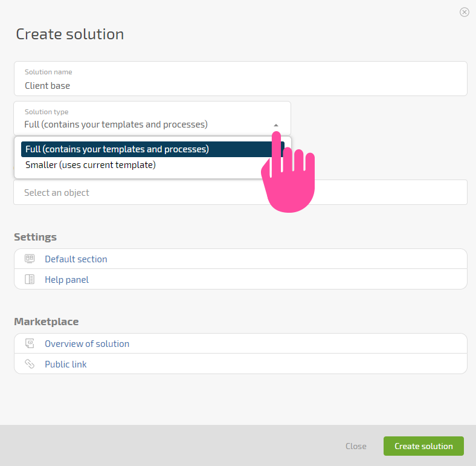The height and width of the screenshot is (466, 476).
Task: Close the dialog with the X icon
Action: click(x=464, y=12)
